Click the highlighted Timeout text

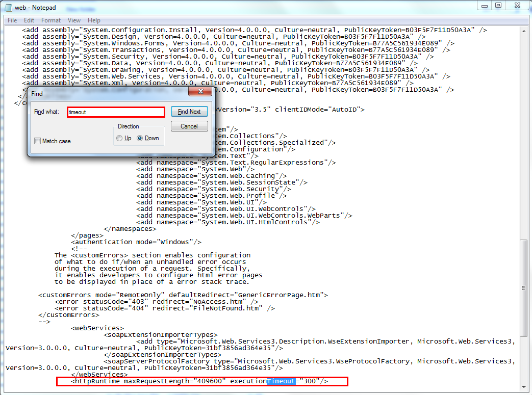pyautogui.click(x=281, y=381)
